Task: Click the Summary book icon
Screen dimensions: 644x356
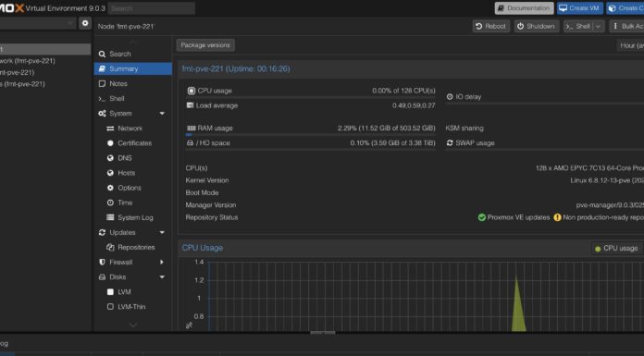Action: click(x=103, y=68)
